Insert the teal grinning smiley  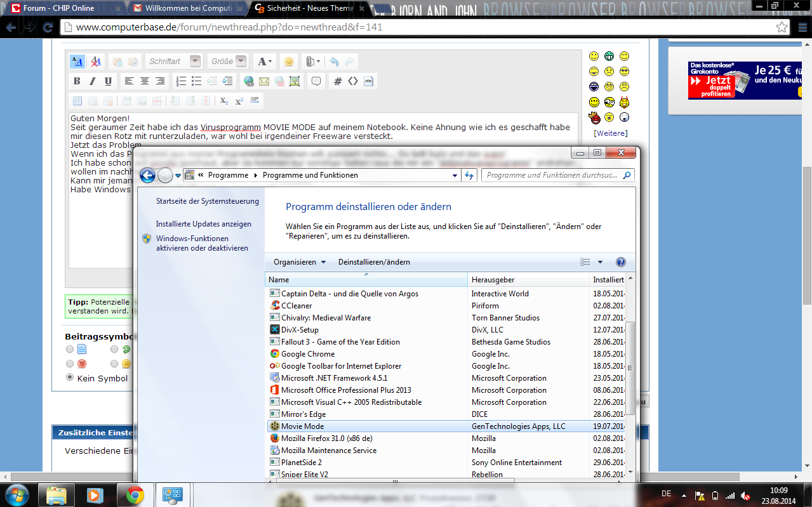(609, 56)
